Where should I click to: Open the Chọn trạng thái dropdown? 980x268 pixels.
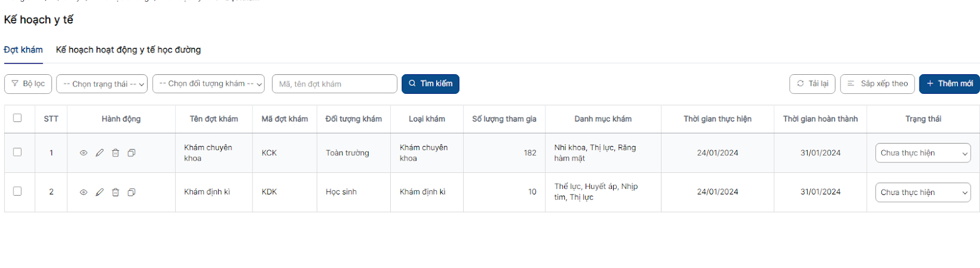[102, 84]
